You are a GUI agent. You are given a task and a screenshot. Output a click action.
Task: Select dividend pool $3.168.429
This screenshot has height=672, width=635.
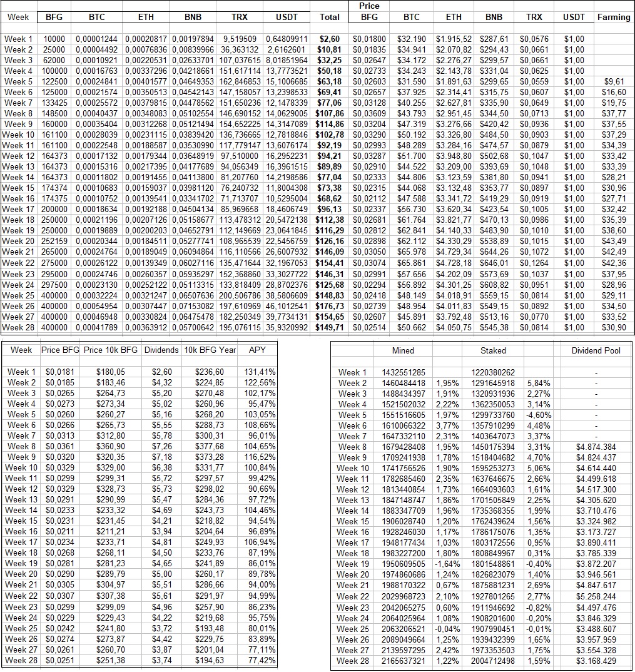(596, 661)
